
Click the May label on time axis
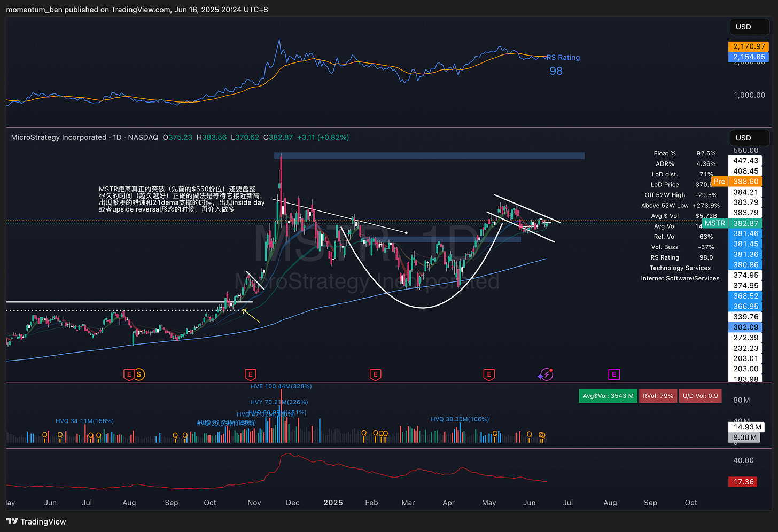tap(489, 503)
